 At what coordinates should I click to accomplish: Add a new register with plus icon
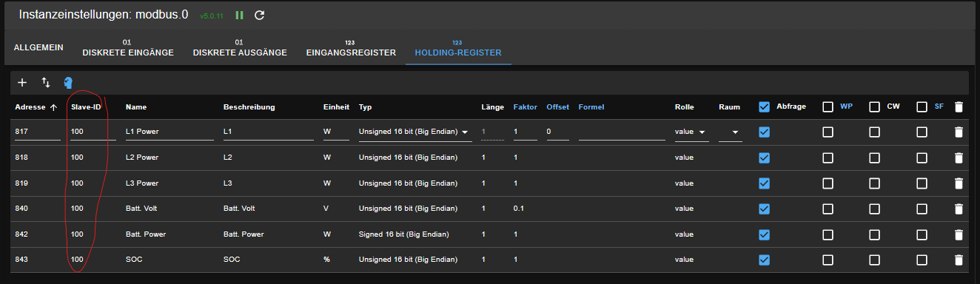pyautogui.click(x=22, y=83)
